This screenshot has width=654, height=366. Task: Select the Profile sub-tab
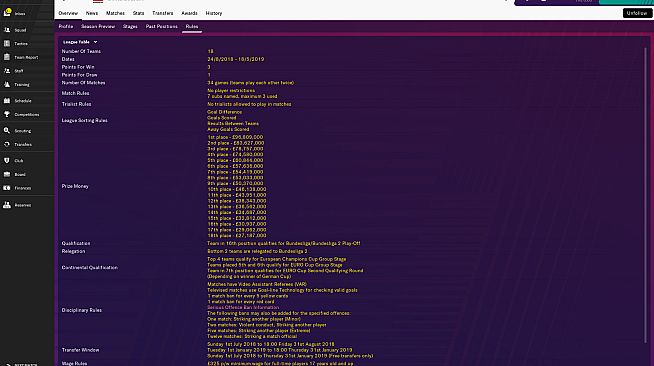(x=66, y=26)
